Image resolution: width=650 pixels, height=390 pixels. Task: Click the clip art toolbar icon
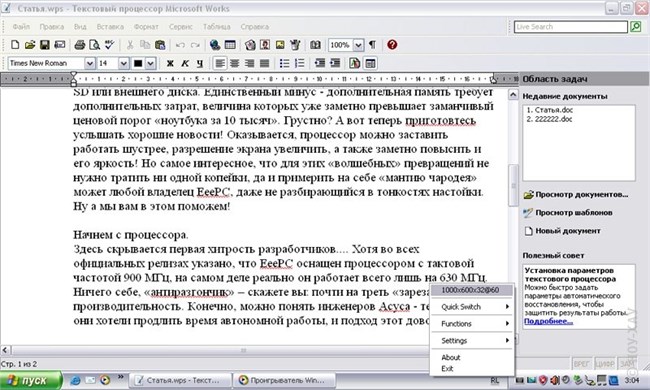250,45
